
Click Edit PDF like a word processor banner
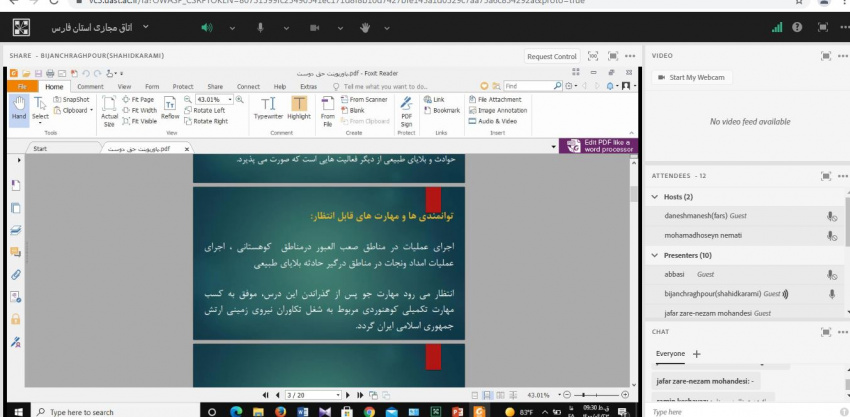pos(598,146)
